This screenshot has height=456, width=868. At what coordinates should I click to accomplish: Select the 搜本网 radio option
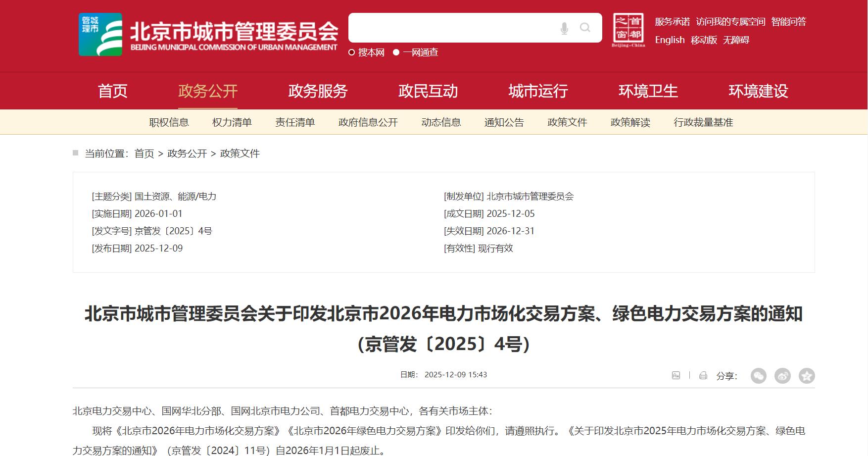pos(352,52)
